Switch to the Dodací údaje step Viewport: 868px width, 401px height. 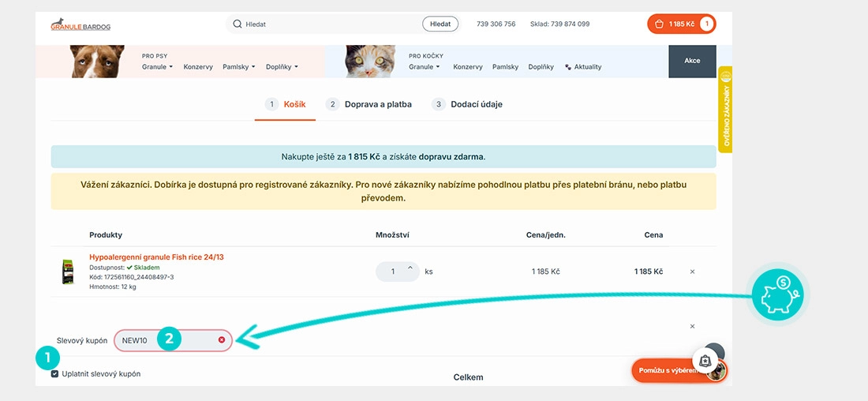click(x=467, y=104)
